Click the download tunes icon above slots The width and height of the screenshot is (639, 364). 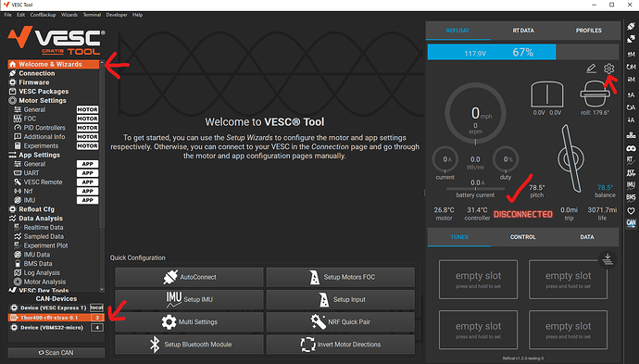point(608,259)
